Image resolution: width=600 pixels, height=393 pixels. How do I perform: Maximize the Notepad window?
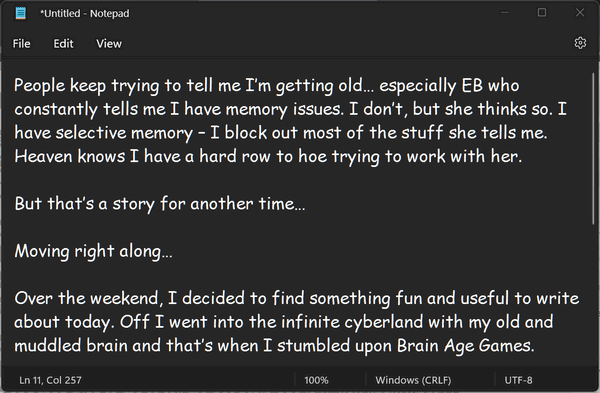[542, 13]
